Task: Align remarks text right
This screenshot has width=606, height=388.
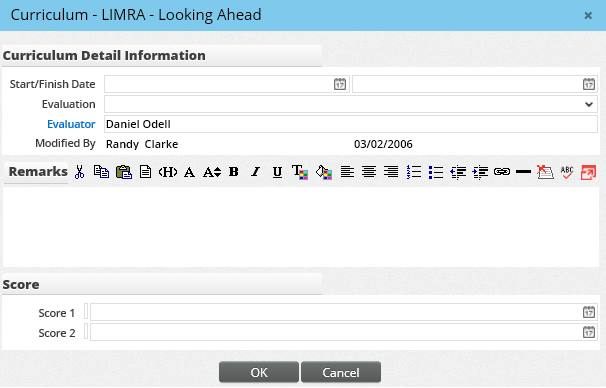Action: (x=391, y=172)
